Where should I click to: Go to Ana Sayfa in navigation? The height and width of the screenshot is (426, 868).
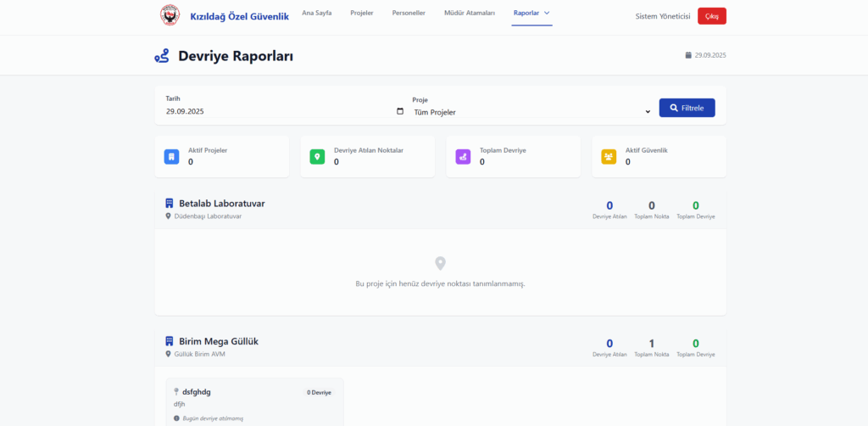click(x=316, y=13)
